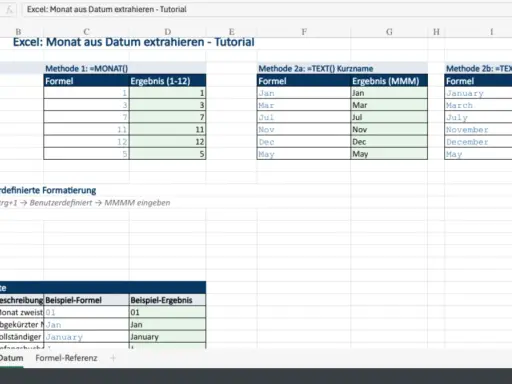Select the 'Ergebnis (1-12)' header cell

click(168, 81)
